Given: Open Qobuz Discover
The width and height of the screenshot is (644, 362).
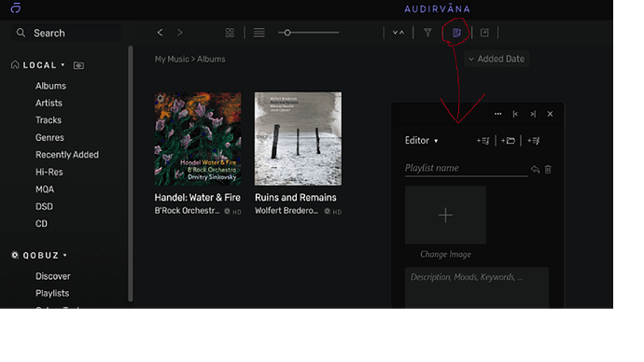Looking at the screenshot, I should point(53,276).
